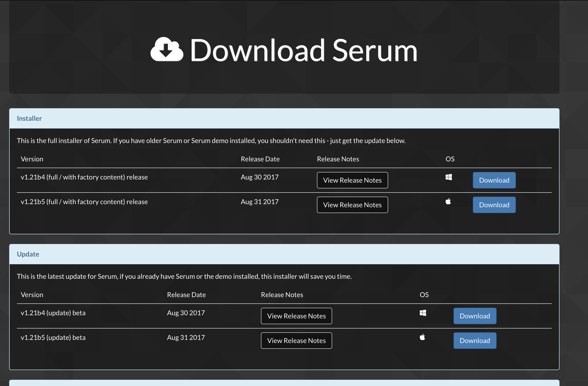Screen dimensions: 588x386
Task: View release notes for v1.21b4 full installer
Action: pyautogui.click(x=352, y=180)
